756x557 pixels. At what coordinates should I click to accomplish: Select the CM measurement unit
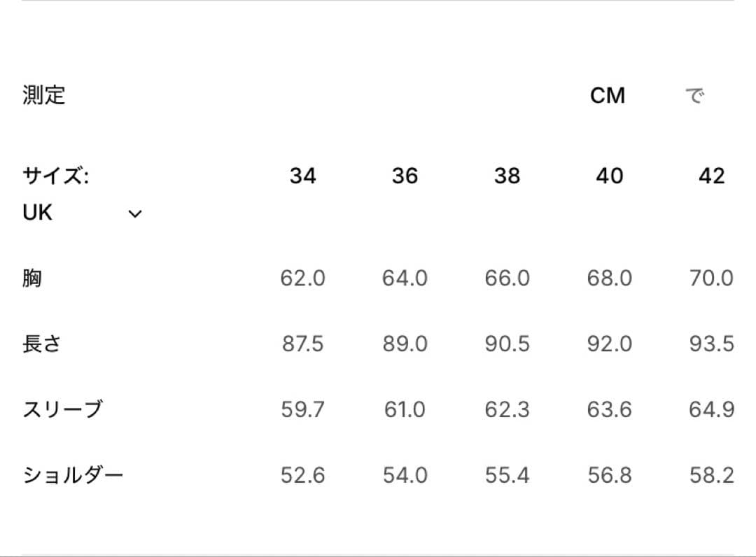607,95
